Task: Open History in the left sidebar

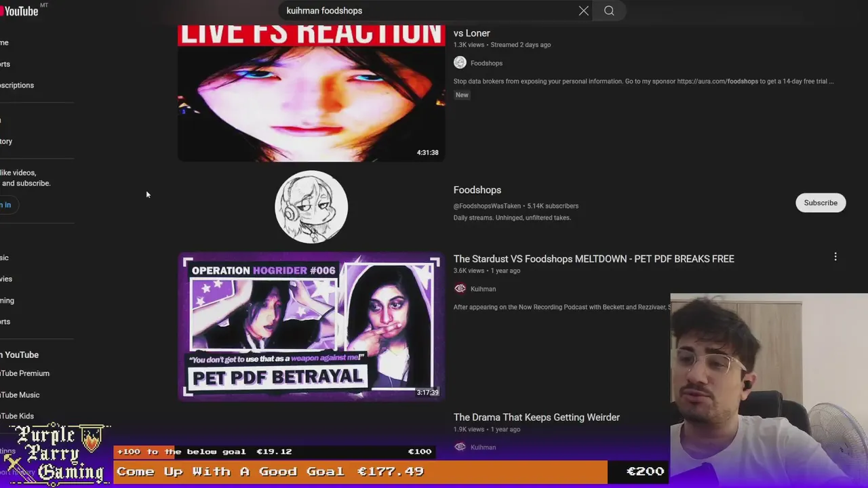Action: [6, 142]
